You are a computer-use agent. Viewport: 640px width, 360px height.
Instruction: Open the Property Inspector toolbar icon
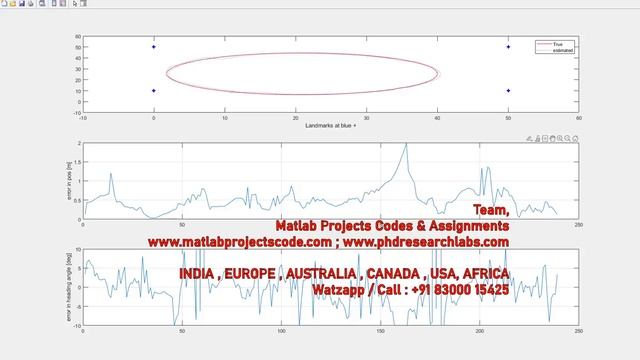click(x=83, y=3)
